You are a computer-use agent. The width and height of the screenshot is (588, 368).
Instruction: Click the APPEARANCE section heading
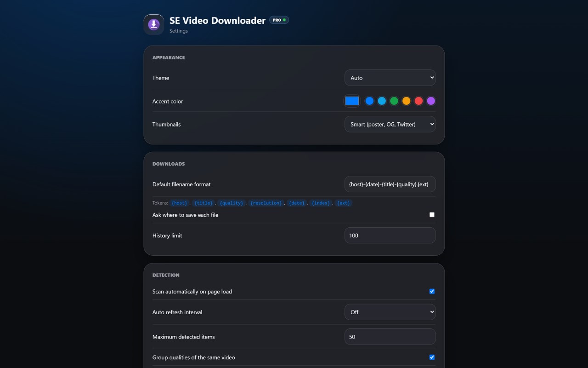(169, 57)
